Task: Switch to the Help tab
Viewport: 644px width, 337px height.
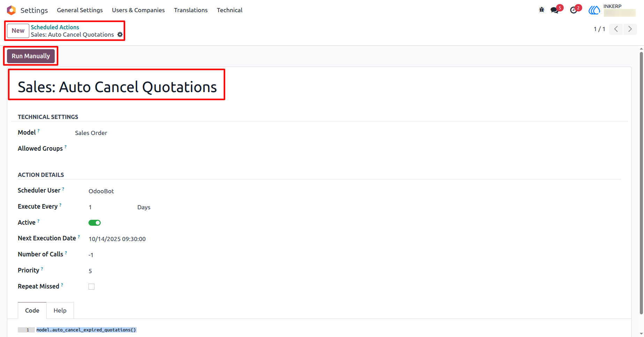Action: click(x=60, y=310)
